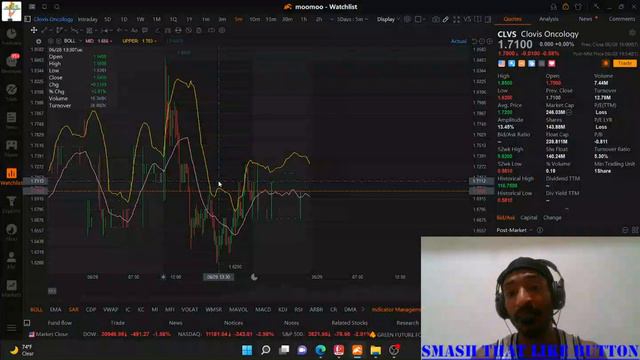The width and height of the screenshot is (640, 360).
Task: Click the comment bubble drawing tool
Action: tap(145, 30)
